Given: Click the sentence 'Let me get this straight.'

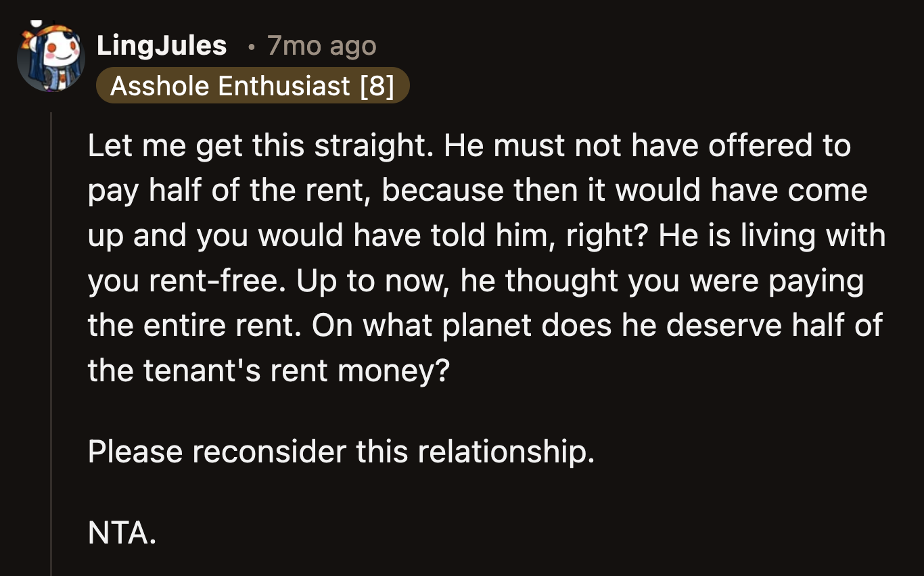Looking at the screenshot, I should pos(260,146).
